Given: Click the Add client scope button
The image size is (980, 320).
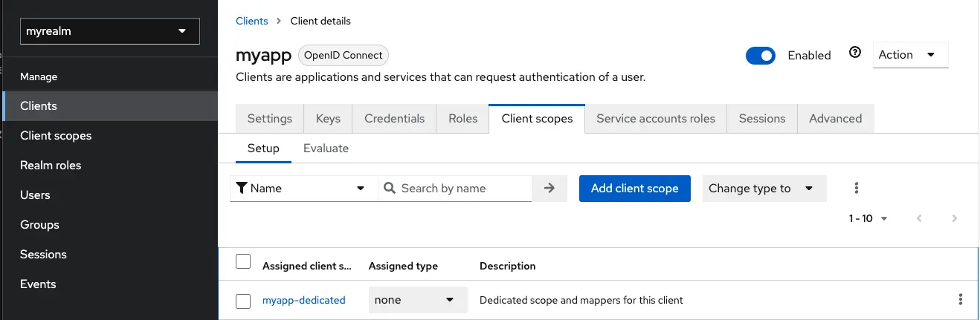Looking at the screenshot, I should (x=635, y=189).
